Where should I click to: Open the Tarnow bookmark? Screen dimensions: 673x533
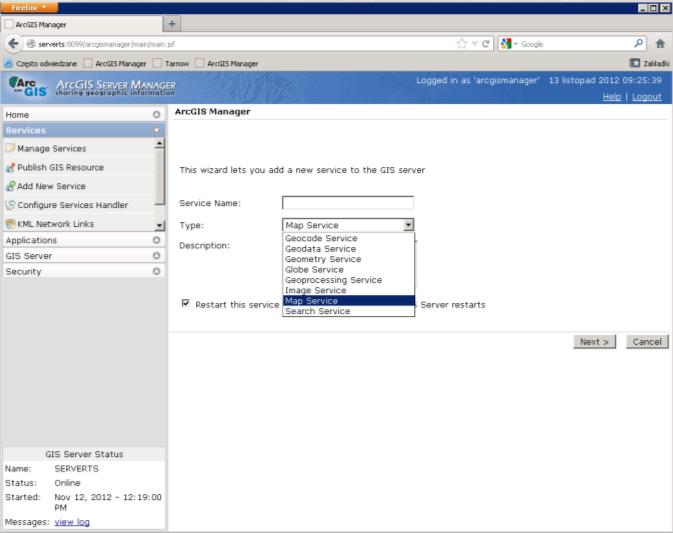click(171, 64)
